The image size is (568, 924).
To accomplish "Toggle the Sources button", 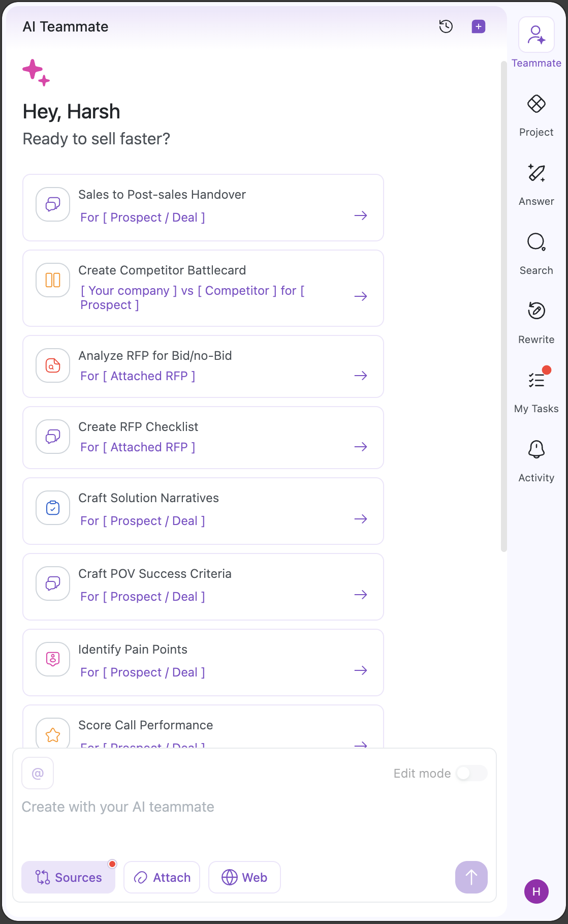I will pyautogui.click(x=68, y=877).
